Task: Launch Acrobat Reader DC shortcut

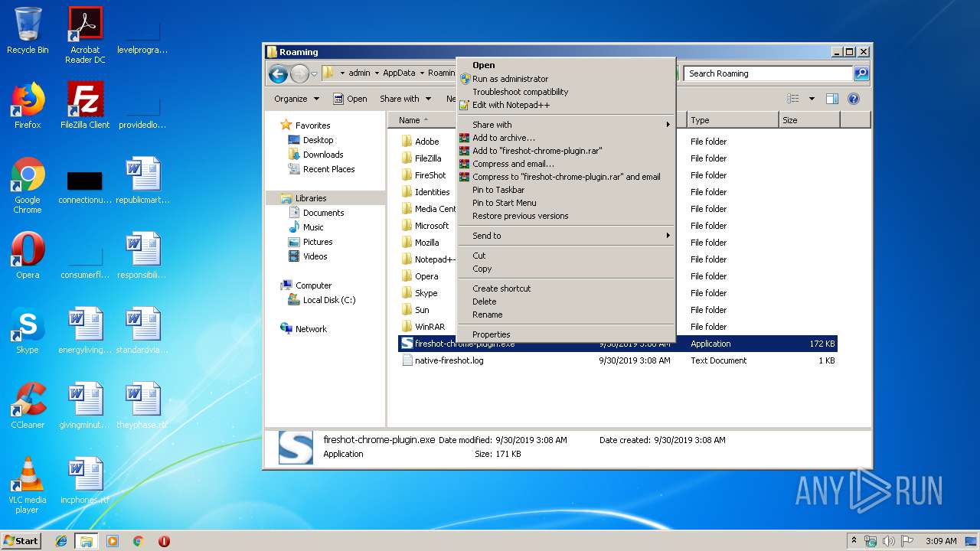Action: tap(85, 35)
